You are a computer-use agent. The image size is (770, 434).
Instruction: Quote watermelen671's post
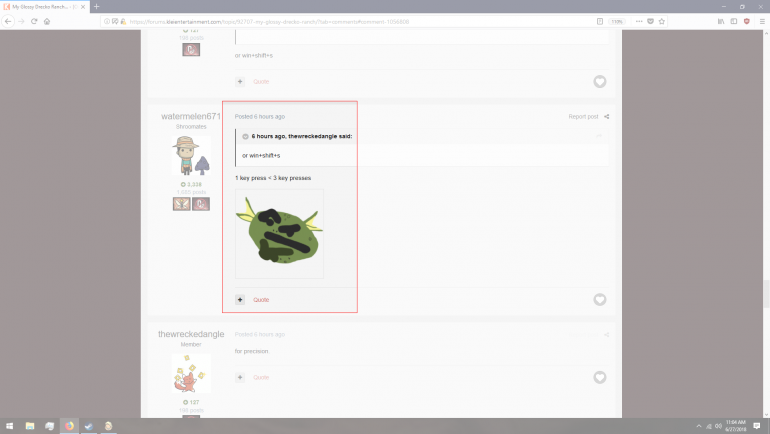click(x=261, y=299)
